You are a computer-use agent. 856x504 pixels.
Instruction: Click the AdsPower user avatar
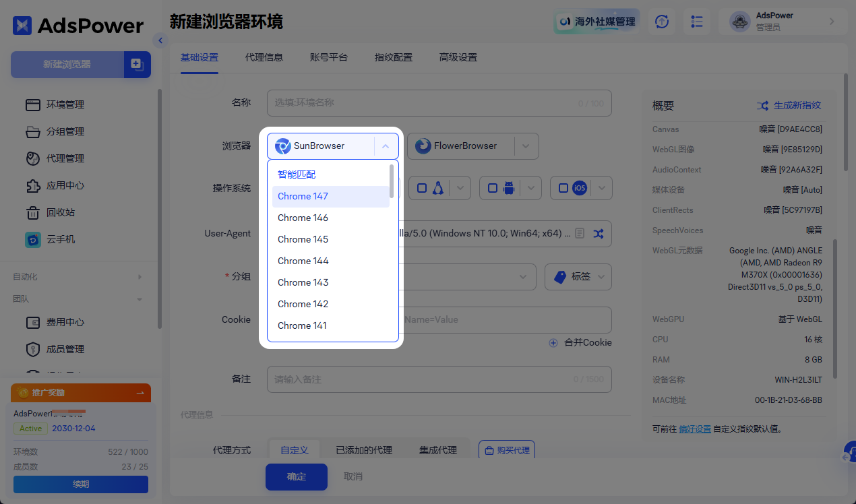740,22
